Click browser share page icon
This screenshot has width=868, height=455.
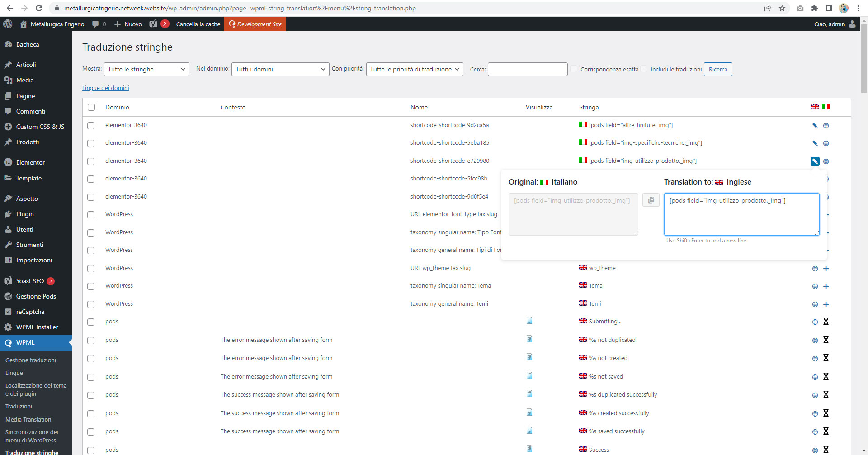(768, 8)
